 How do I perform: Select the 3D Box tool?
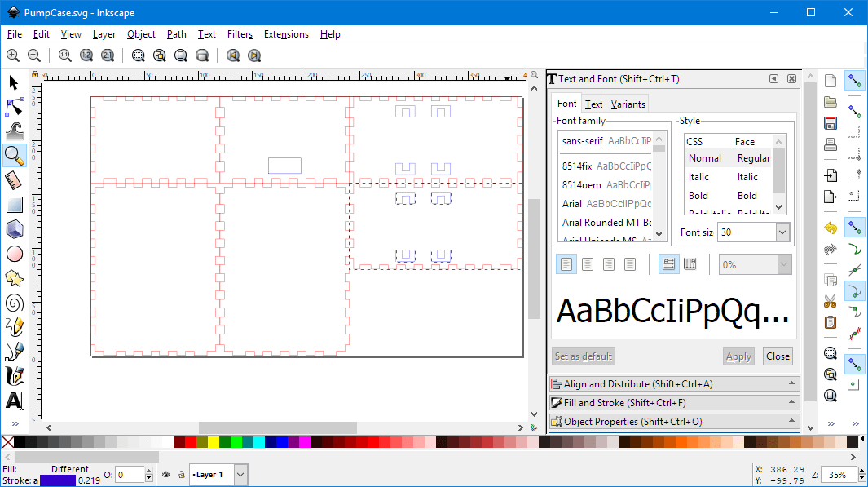click(x=14, y=229)
